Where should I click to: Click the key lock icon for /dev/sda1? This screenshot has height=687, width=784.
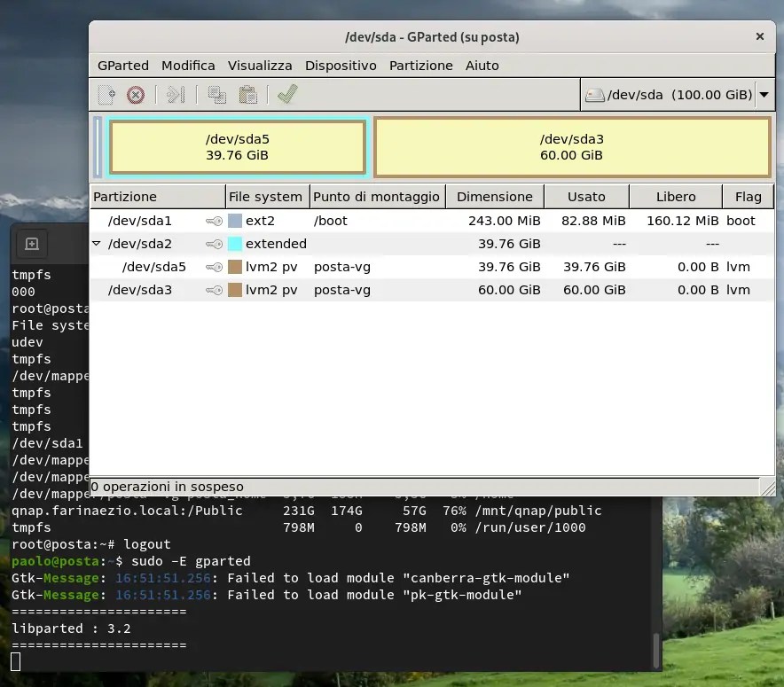(x=214, y=221)
